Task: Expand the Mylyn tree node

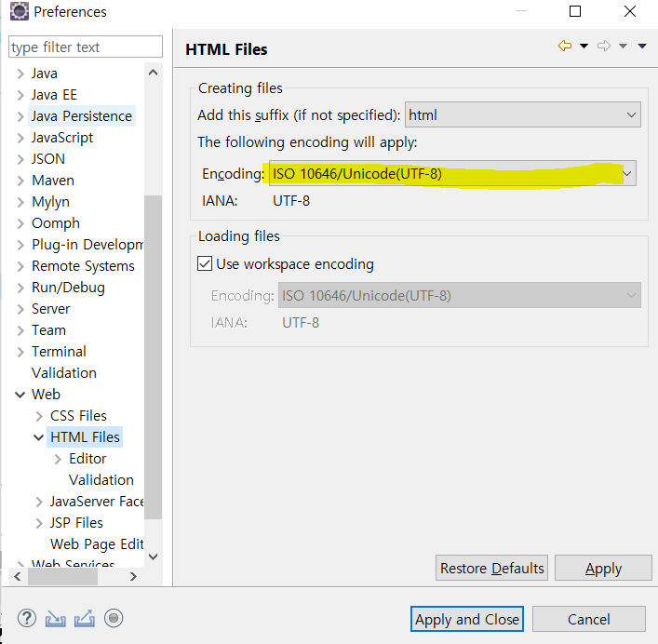Action: tap(20, 202)
